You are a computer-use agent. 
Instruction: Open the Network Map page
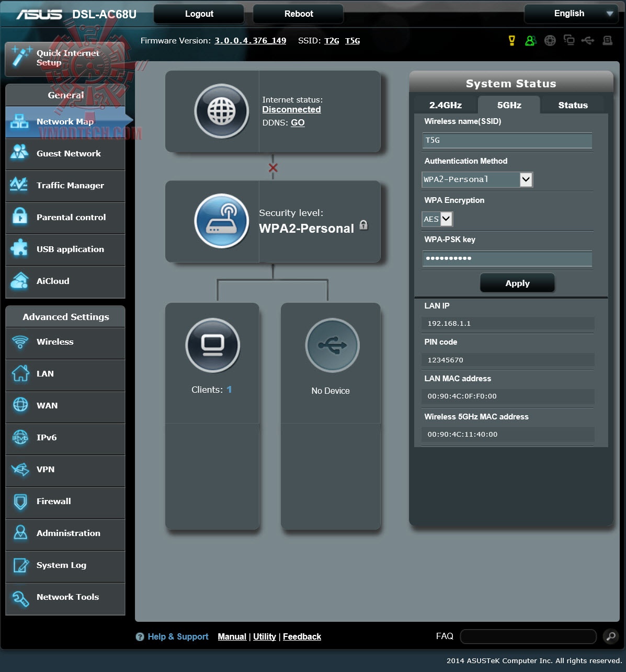65,122
